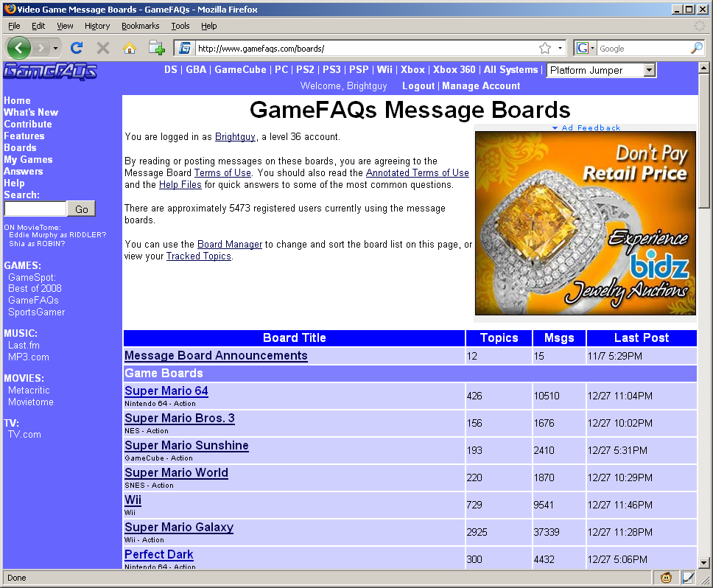Select the GameCube platform link

pyautogui.click(x=241, y=69)
